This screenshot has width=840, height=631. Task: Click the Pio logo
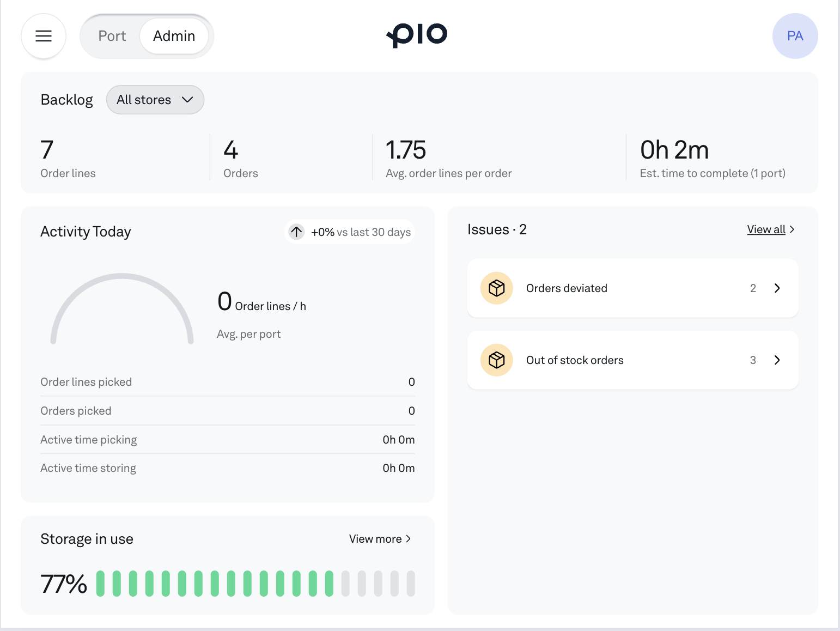point(417,35)
